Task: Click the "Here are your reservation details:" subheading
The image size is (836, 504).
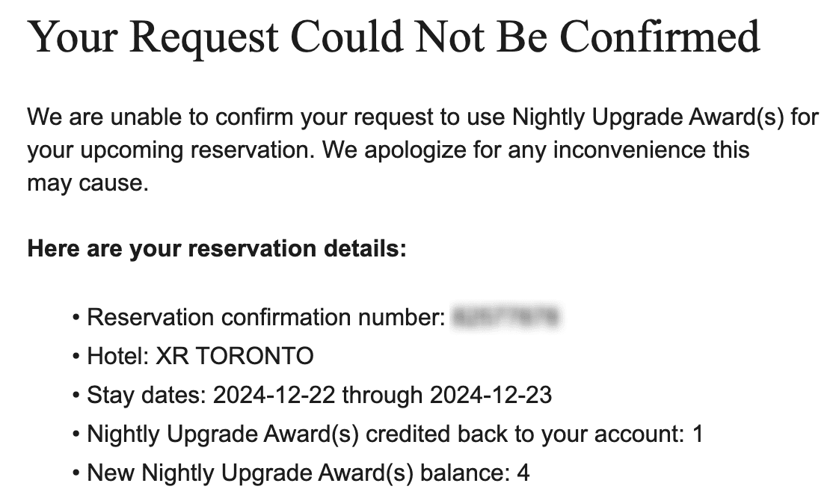Action: click(217, 249)
